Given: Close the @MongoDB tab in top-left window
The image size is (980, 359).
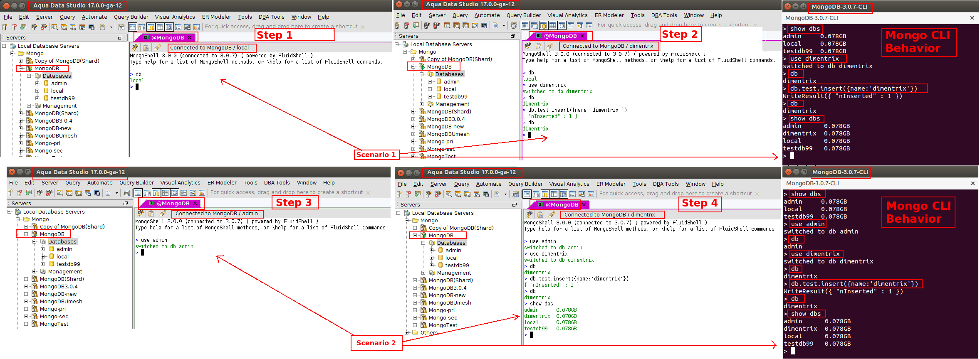Looking at the screenshot, I should (x=190, y=37).
